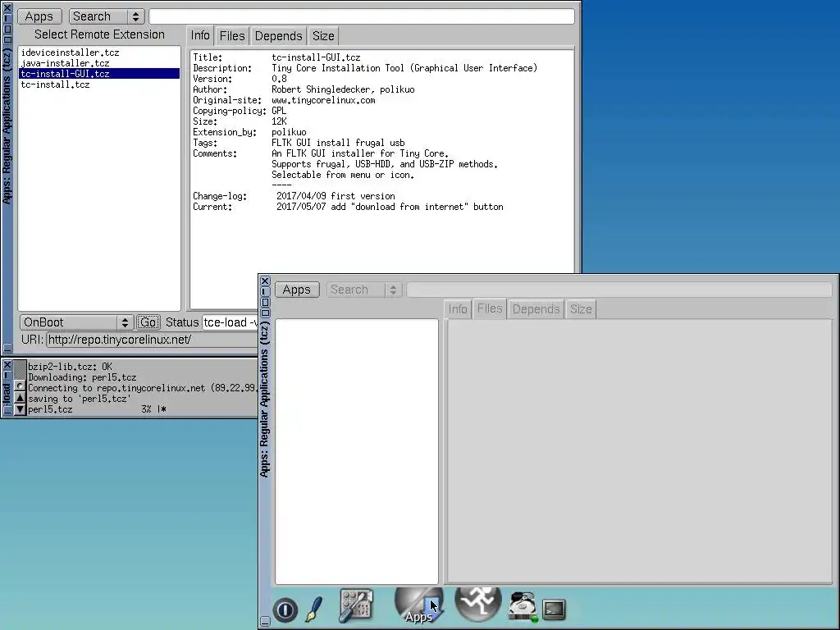Viewport: 840px width, 630px height.
Task: Click the bzip2-lib.tcz: OK line
Action: tap(71, 367)
